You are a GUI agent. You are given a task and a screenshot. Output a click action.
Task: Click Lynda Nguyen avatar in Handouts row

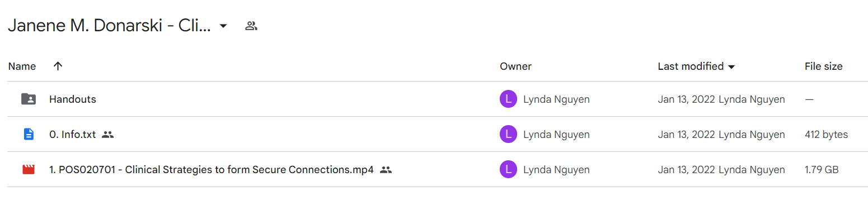click(x=508, y=99)
